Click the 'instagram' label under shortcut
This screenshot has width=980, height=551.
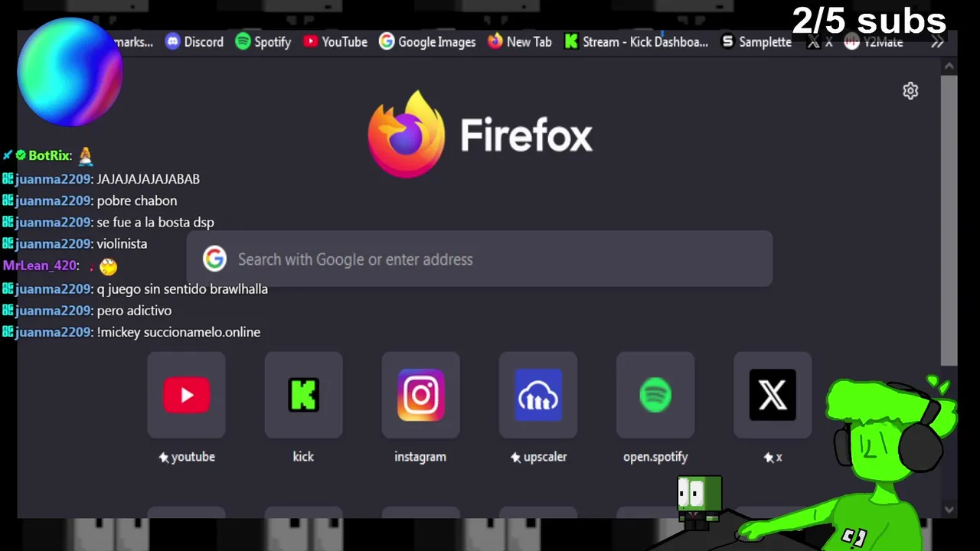[x=420, y=457]
